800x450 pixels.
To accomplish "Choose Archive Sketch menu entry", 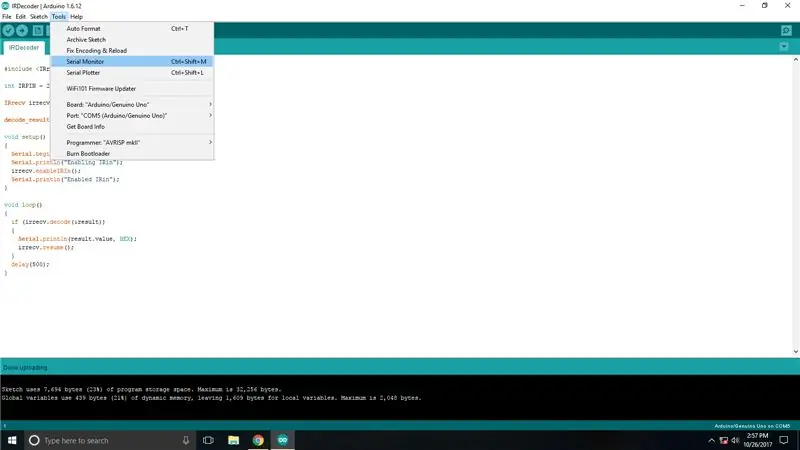I will pos(132,40).
